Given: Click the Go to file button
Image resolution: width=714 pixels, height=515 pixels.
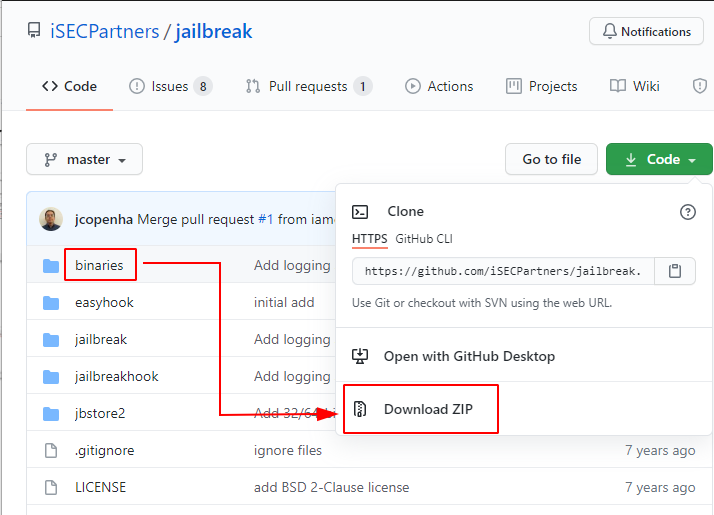Looking at the screenshot, I should point(551,160).
